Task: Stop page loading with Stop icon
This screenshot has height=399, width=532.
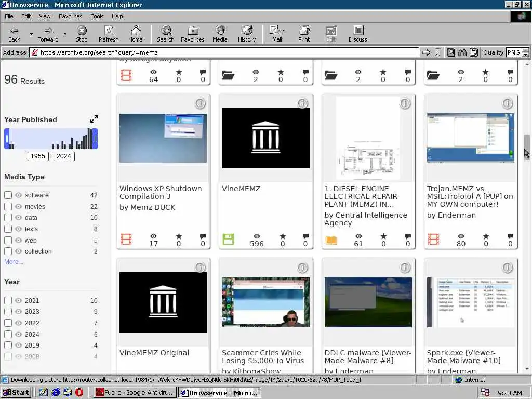Action: tap(82, 34)
